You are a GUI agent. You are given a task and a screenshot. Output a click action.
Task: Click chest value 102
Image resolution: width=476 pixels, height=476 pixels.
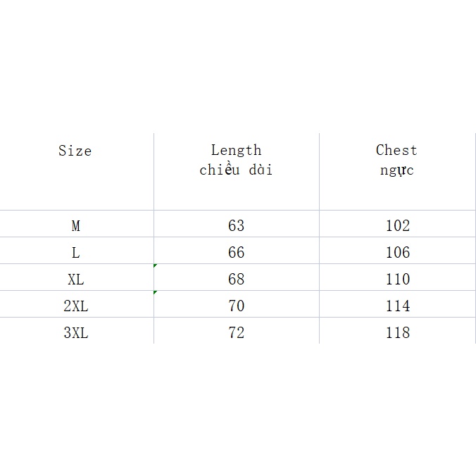point(397,226)
